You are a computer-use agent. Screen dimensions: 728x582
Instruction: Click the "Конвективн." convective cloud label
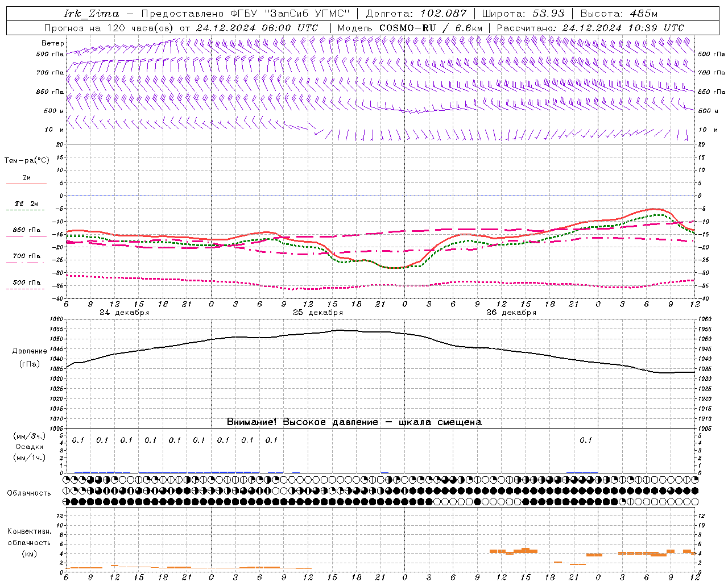pos(30,531)
